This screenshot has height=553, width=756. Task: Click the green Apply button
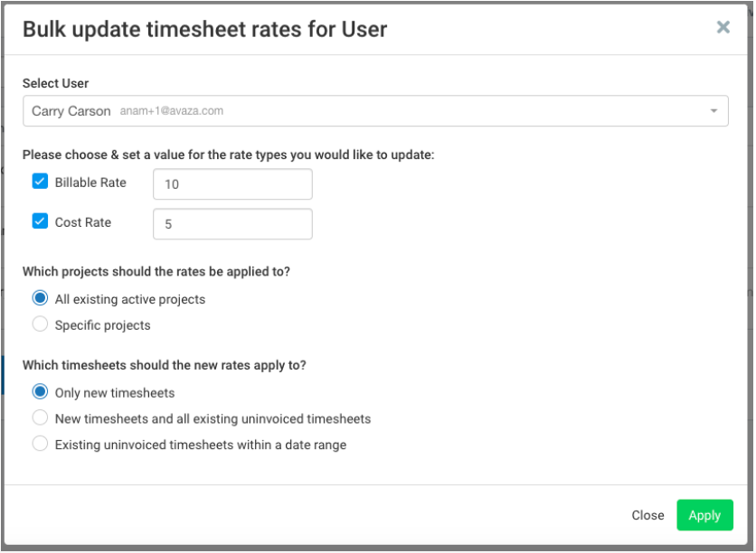click(x=704, y=515)
